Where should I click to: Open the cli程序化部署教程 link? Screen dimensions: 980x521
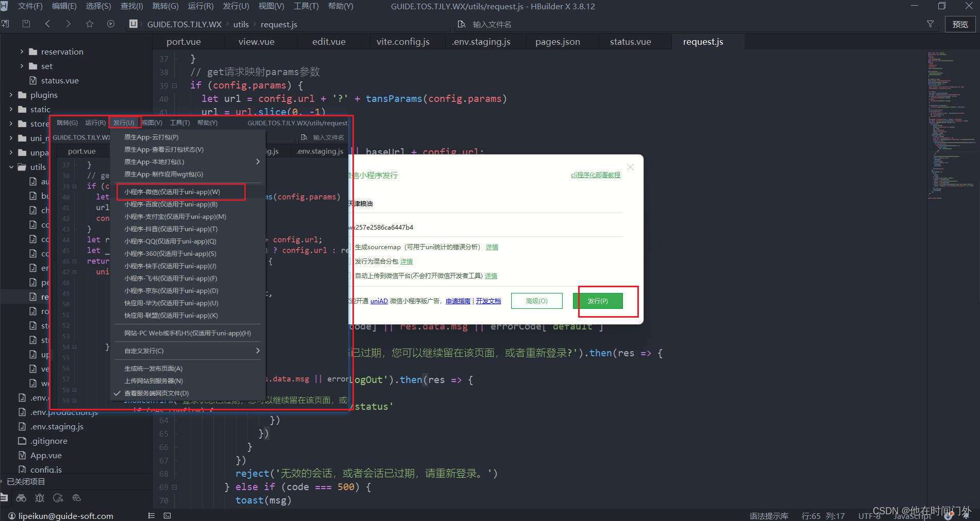coord(595,175)
